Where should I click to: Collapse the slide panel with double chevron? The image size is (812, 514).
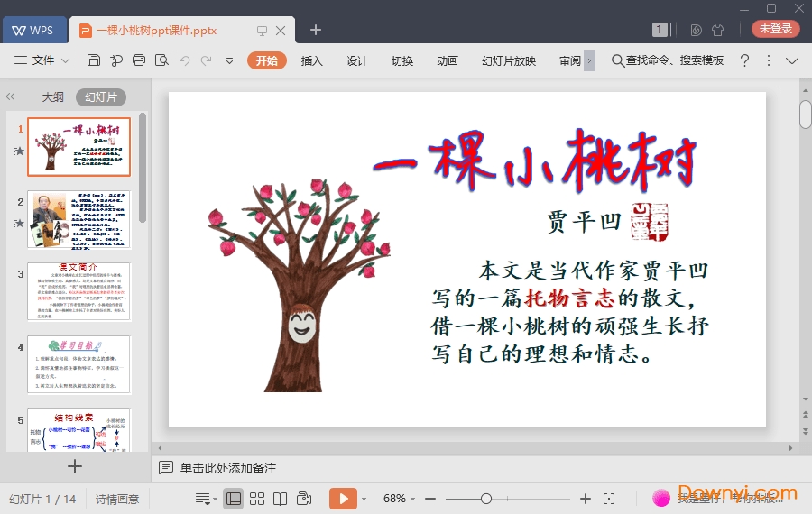tap(10, 96)
